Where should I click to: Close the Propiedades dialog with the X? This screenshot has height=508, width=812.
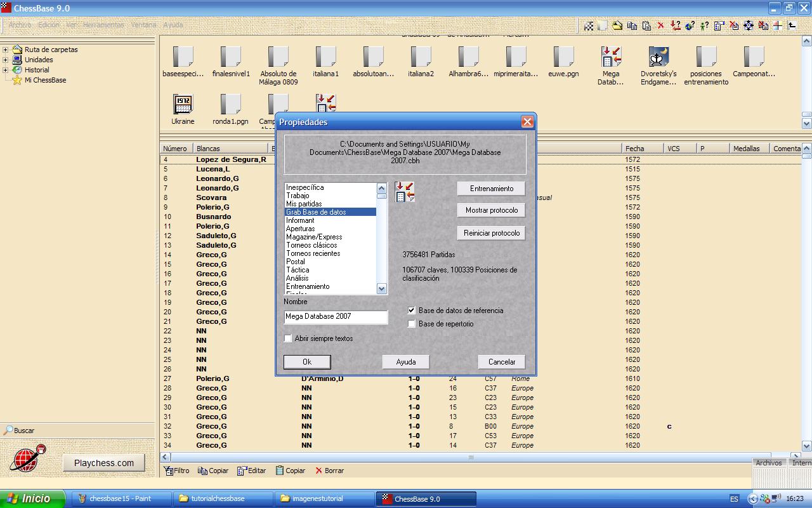(x=527, y=122)
